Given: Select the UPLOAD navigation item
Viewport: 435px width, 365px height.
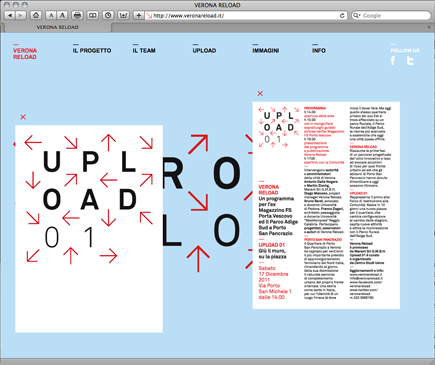Looking at the screenshot, I should (204, 51).
